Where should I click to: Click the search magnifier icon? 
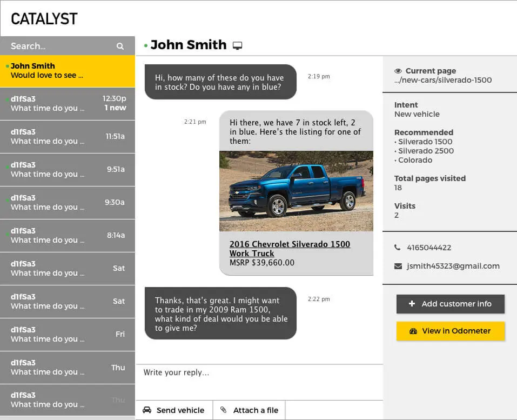(120, 46)
